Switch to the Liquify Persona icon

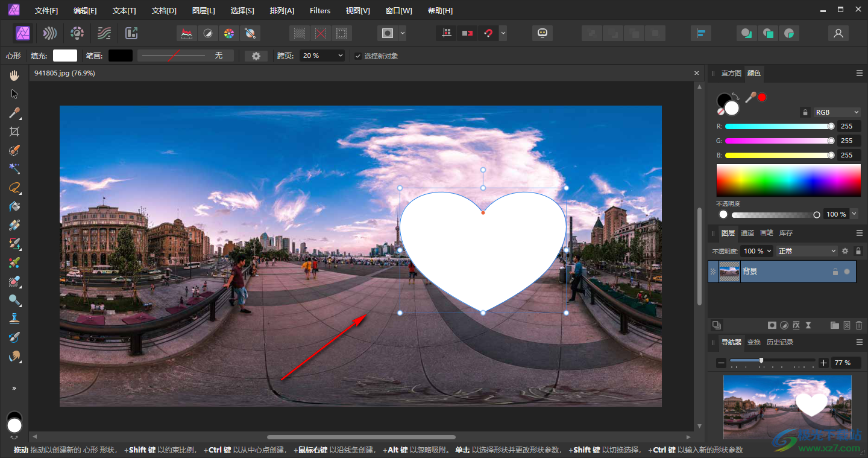point(50,33)
